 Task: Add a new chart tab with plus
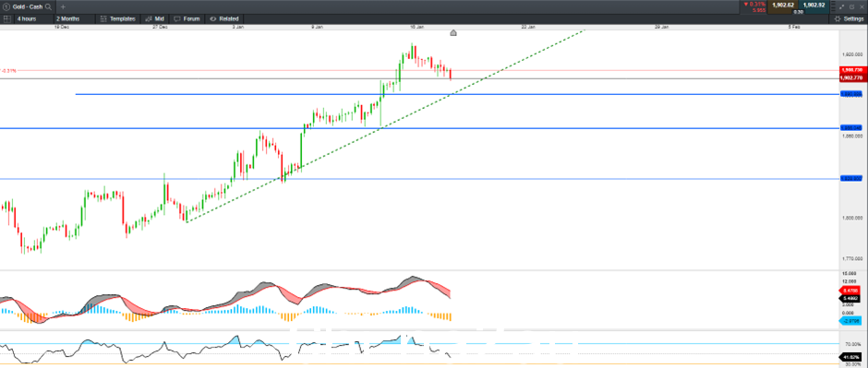63,6
